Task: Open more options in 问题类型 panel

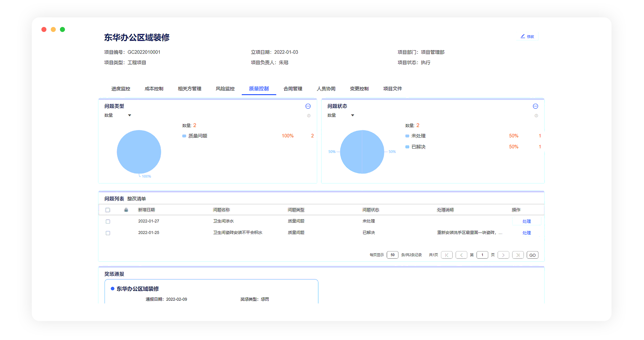Action: coord(308,106)
